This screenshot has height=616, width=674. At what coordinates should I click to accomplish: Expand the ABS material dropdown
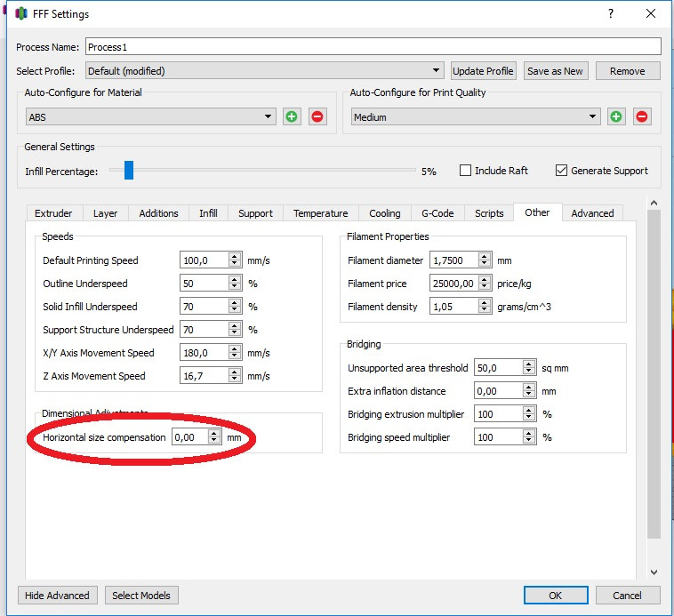pos(151,116)
